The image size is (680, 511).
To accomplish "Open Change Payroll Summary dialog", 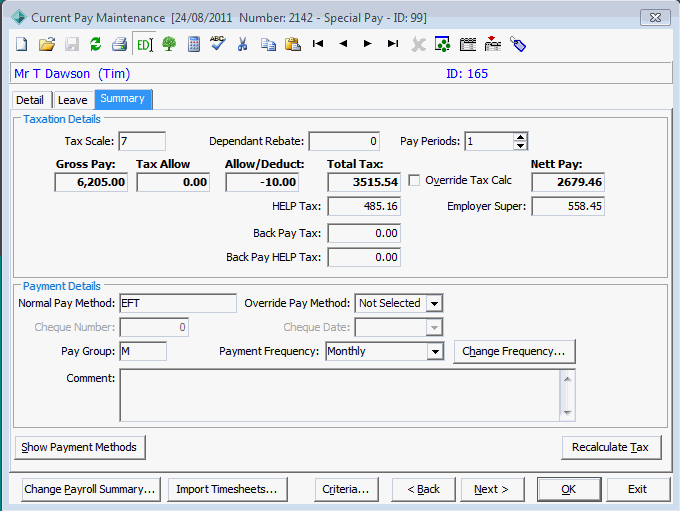I will coord(91,489).
